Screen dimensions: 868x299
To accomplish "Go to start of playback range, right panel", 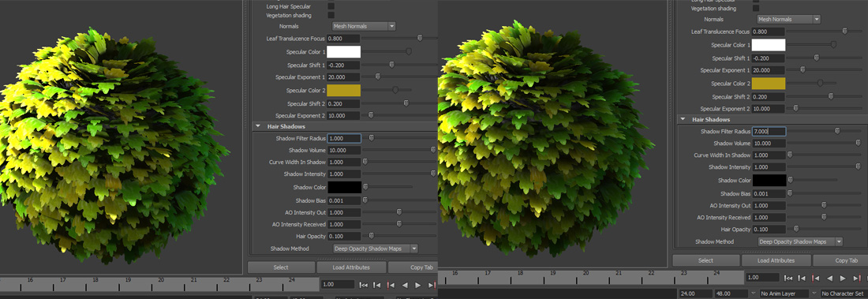I will tap(788, 278).
